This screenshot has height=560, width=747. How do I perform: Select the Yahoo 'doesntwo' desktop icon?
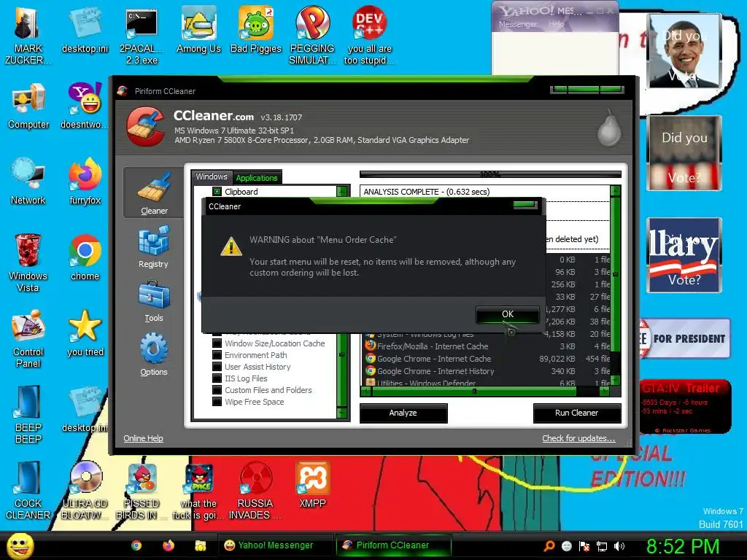point(85,106)
